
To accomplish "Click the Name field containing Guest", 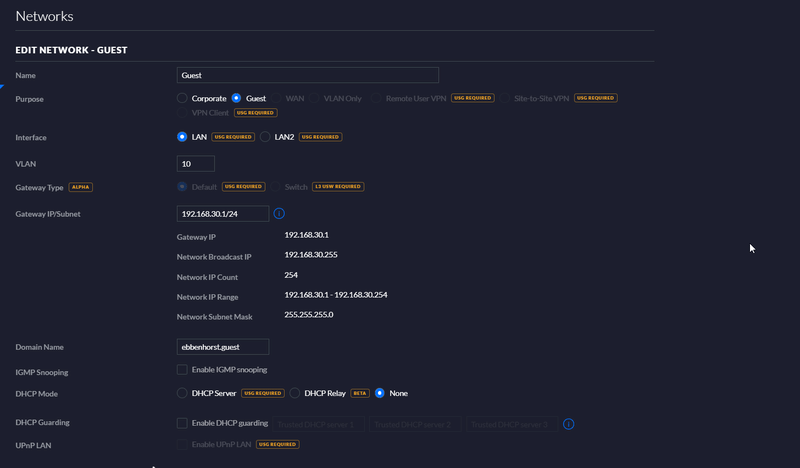I will coord(307,75).
